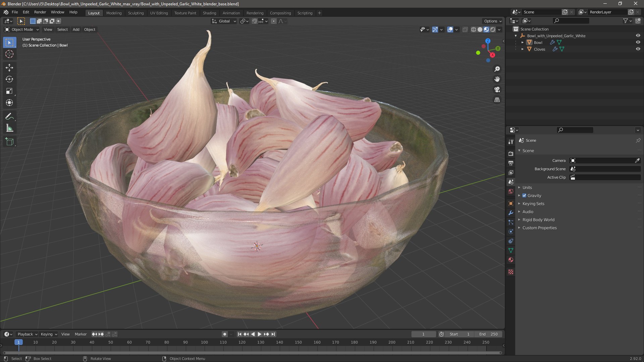644x362 pixels.
Task: Click the pan view hand icon
Action: (497, 79)
